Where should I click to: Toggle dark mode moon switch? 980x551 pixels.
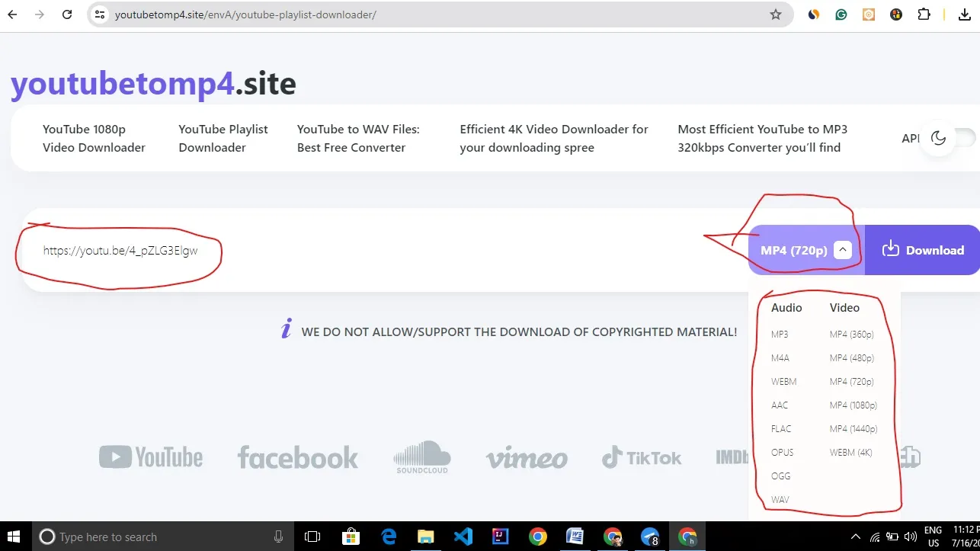pyautogui.click(x=939, y=138)
